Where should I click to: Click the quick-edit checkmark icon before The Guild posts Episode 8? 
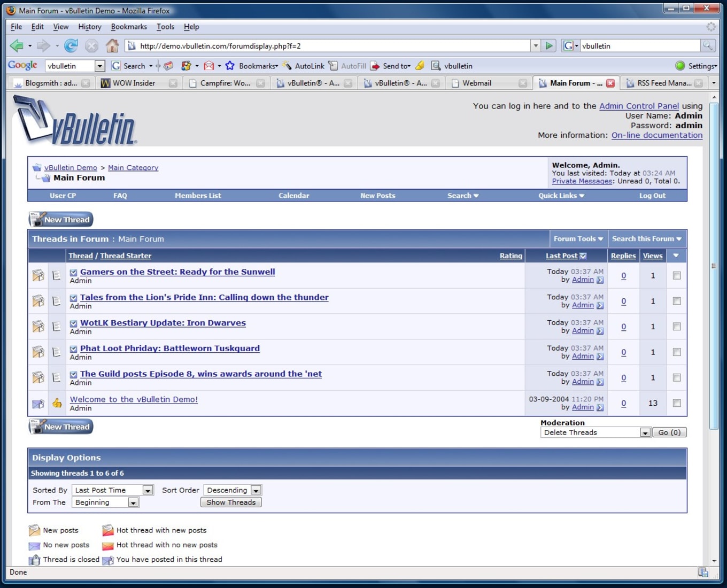point(74,375)
